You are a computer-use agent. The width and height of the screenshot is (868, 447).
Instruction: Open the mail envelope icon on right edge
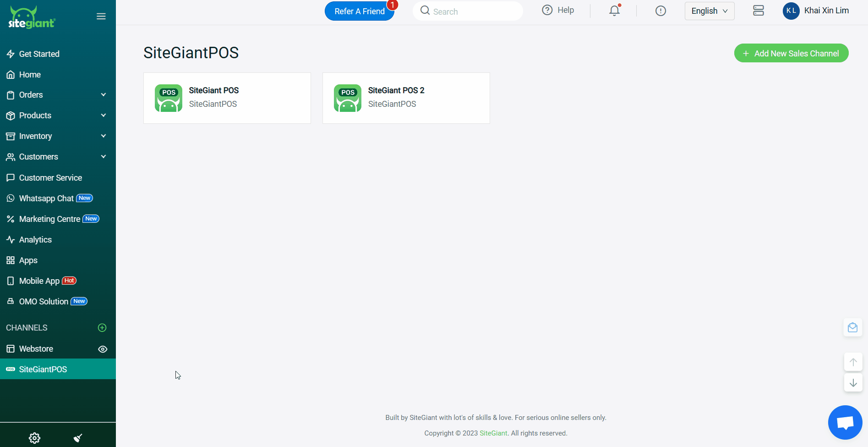tap(852, 327)
